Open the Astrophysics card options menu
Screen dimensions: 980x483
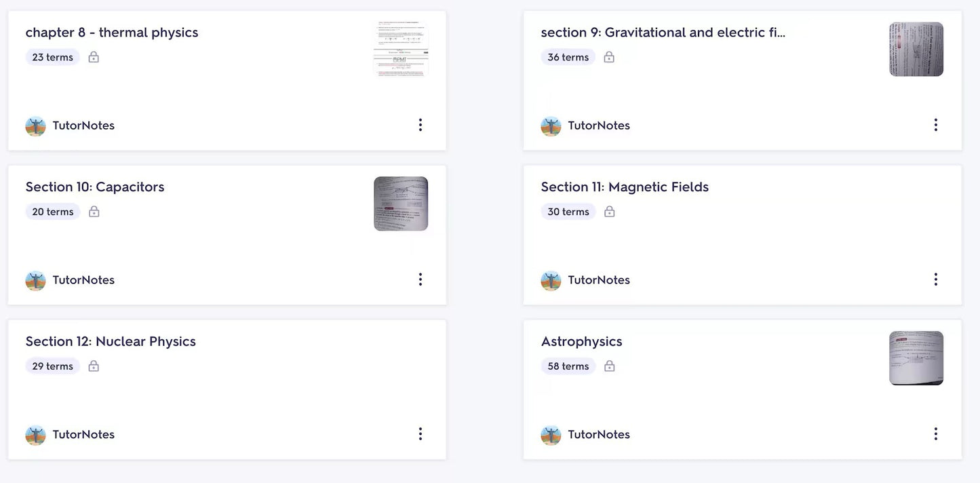tap(936, 434)
